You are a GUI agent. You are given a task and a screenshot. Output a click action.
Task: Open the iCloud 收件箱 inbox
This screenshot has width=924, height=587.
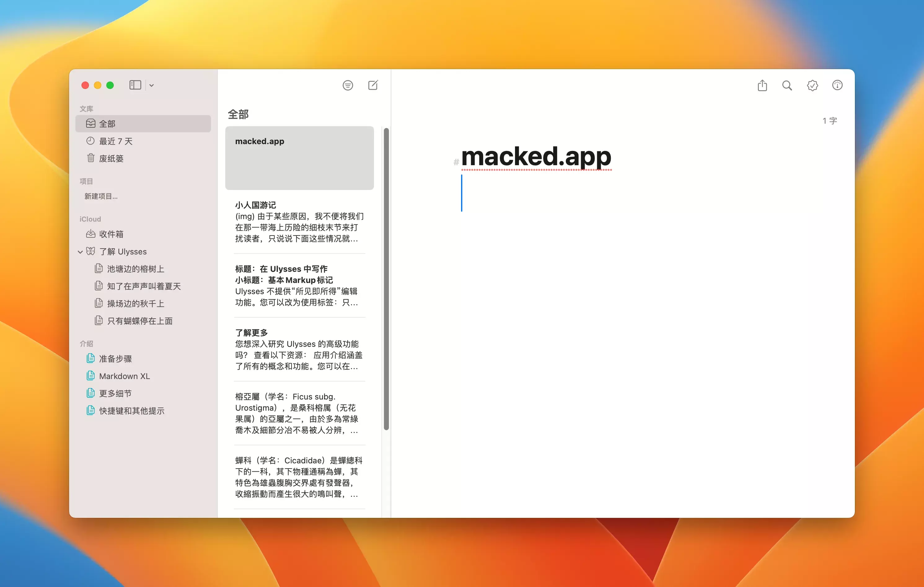111,234
